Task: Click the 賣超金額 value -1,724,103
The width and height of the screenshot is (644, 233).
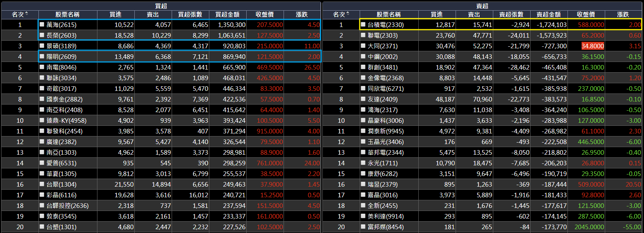Action: coord(552,25)
